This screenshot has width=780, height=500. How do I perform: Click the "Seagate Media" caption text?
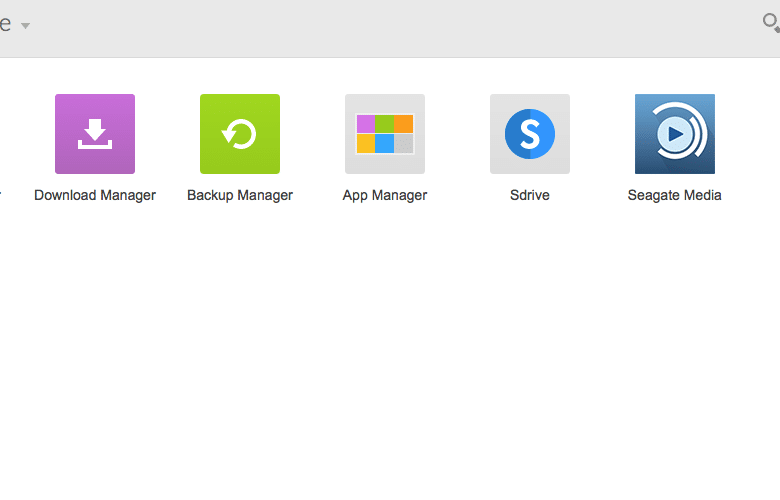click(x=675, y=195)
